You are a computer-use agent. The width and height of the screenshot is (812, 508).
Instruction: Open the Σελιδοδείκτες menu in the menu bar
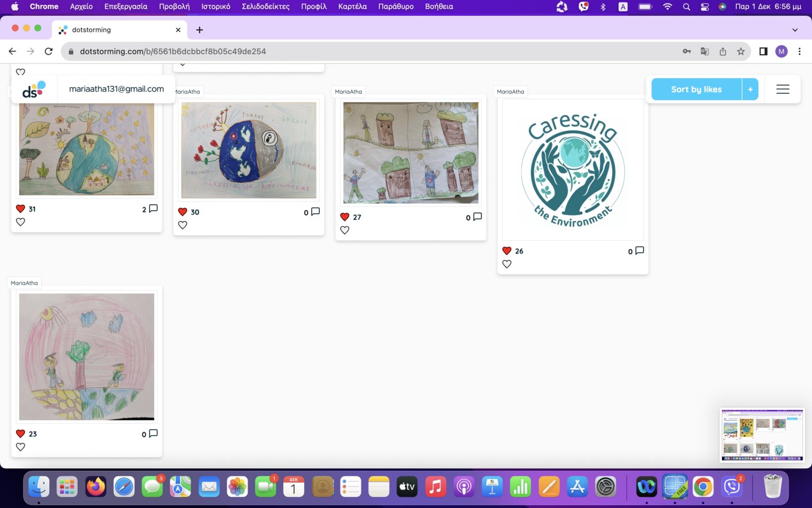[265, 6]
